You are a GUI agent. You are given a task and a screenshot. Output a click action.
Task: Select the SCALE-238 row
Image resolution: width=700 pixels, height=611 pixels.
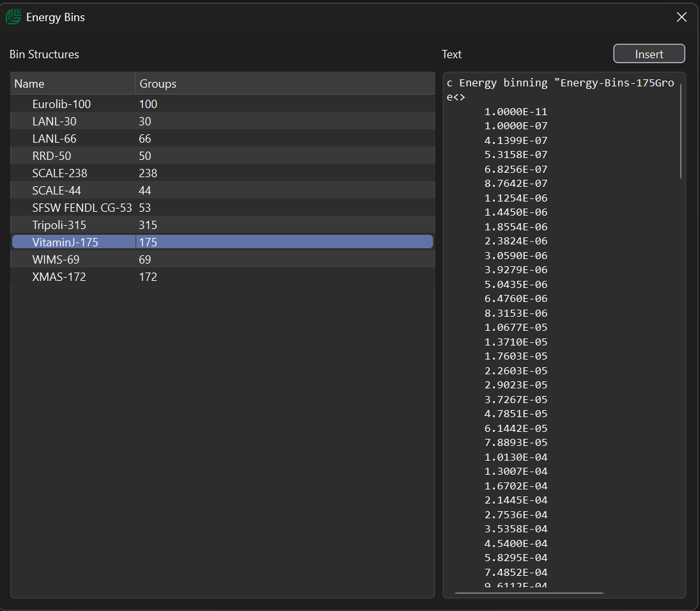click(222, 173)
